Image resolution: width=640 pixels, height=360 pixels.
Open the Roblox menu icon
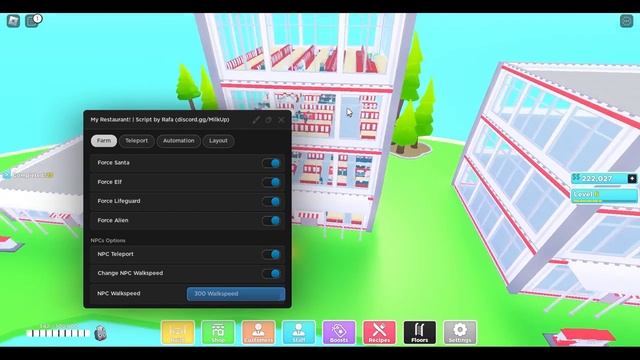point(13,21)
